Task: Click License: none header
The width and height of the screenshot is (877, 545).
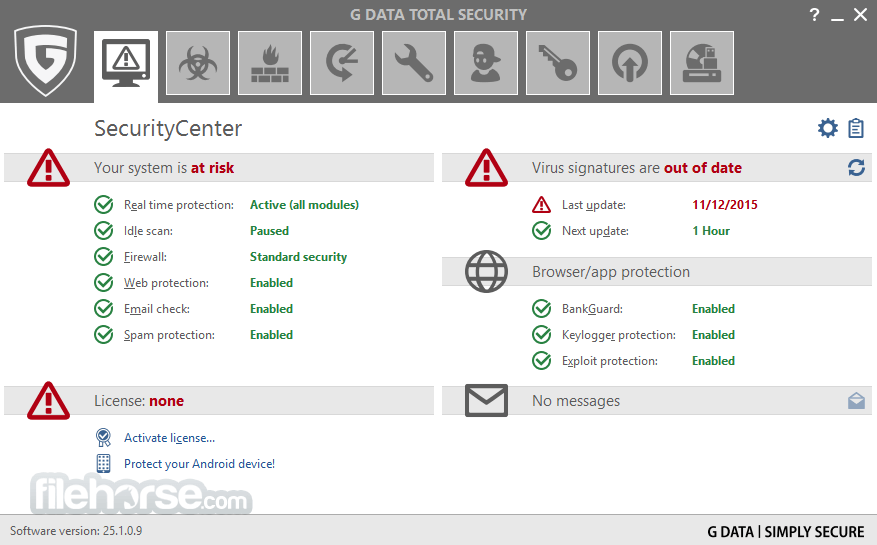Action: point(139,401)
